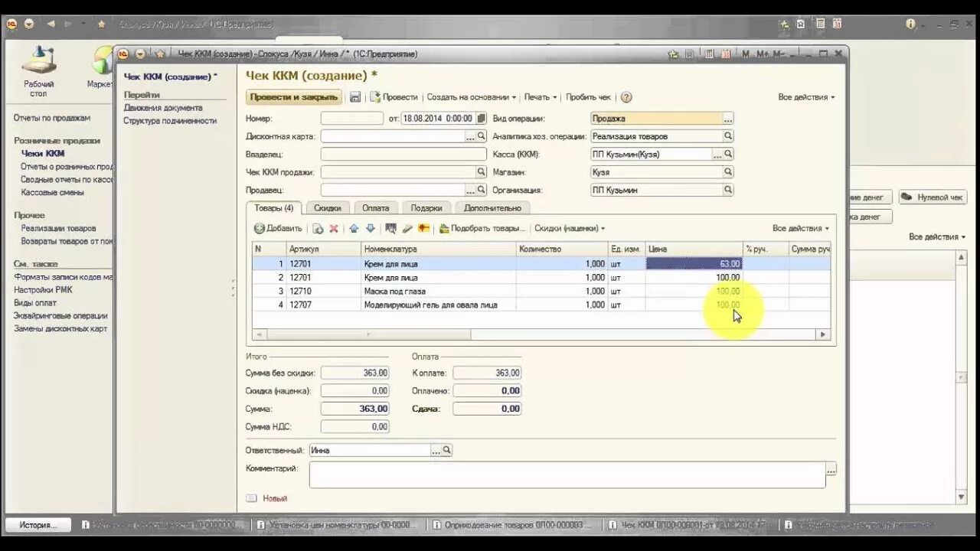Click magnifier icon beside Чек ККМ продажи field

point(482,172)
